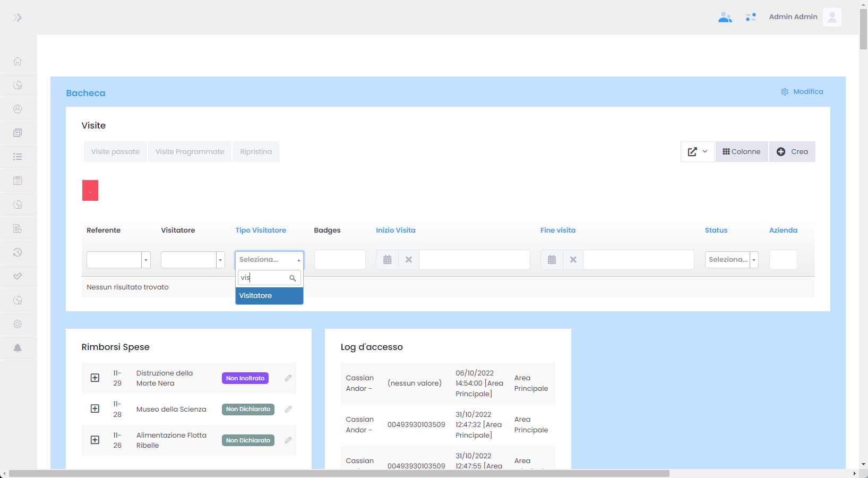Screen dimensions: 868x478
Task: Click the red square button
Action: 90,191
